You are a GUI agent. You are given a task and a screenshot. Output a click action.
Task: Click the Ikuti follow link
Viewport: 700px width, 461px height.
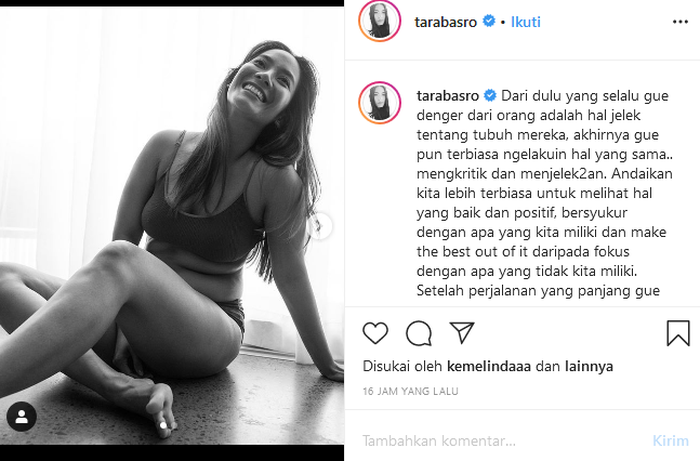(x=525, y=22)
